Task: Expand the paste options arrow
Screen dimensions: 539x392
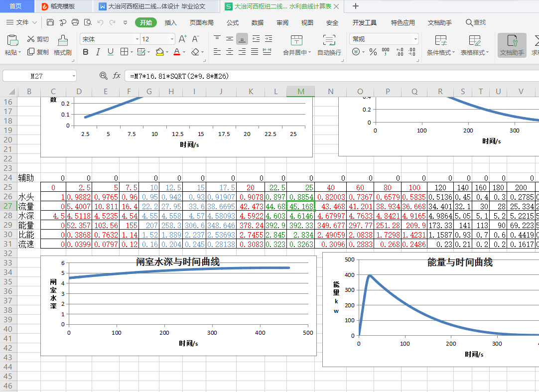Action: 19,52
